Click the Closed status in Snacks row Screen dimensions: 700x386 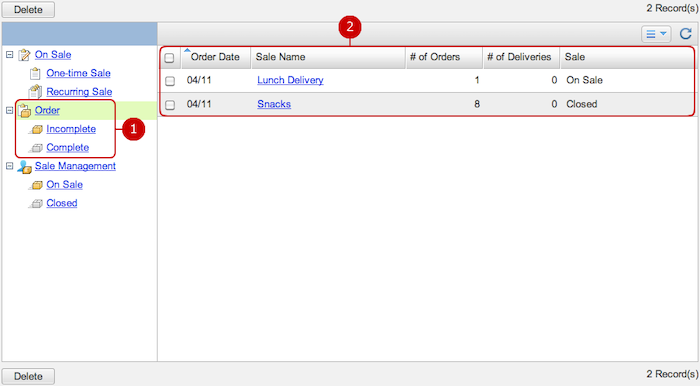(581, 104)
